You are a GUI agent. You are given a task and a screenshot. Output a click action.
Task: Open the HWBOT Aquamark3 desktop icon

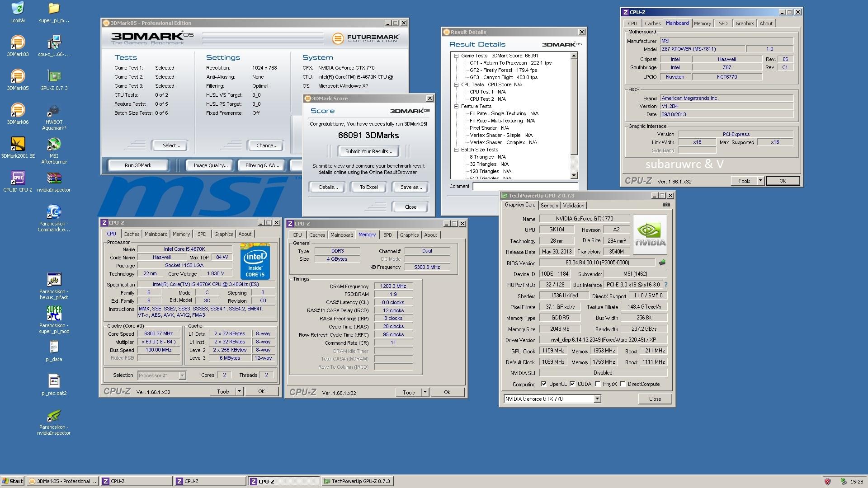(54, 111)
